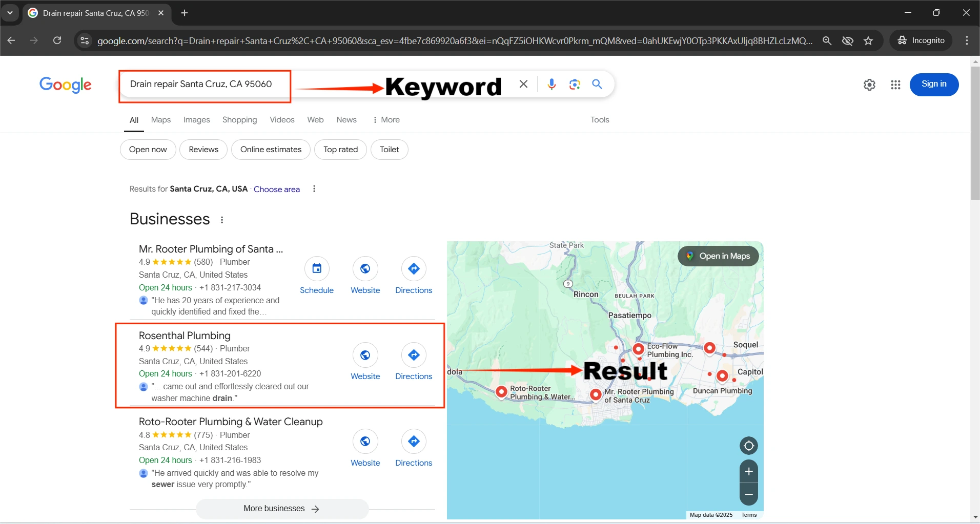Open Website for Mr. Rooter Plumbing

tap(365, 268)
